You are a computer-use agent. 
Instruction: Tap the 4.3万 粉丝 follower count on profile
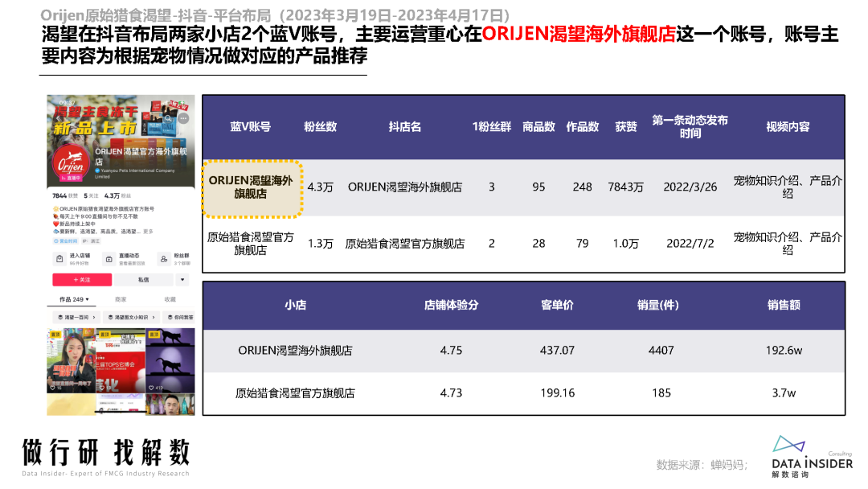[x=117, y=195]
